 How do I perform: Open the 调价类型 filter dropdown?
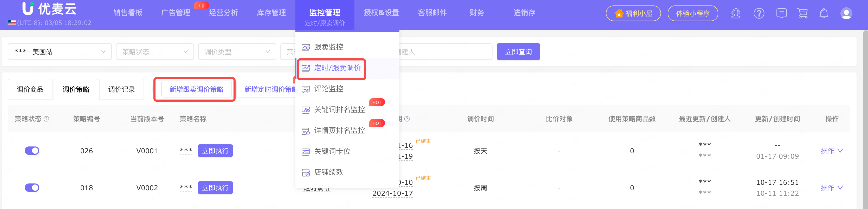237,52
